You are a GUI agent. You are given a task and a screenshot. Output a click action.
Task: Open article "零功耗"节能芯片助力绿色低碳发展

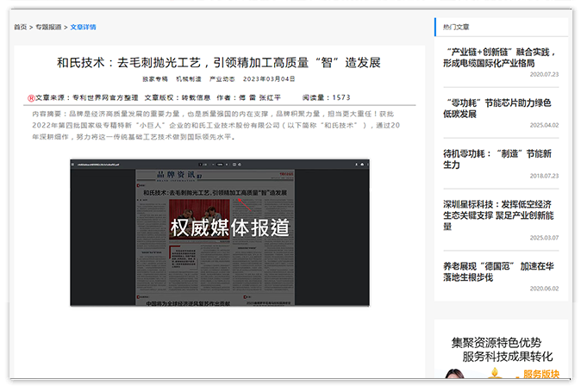pyautogui.click(x=497, y=108)
